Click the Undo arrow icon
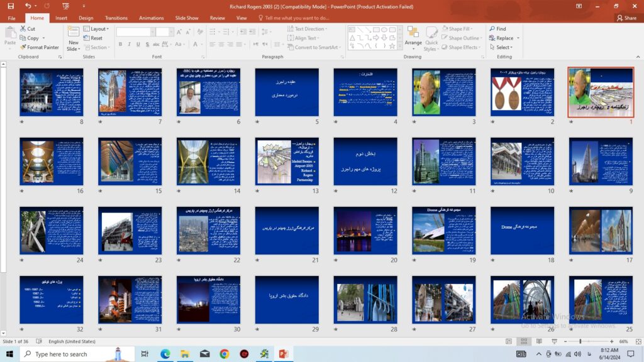The image size is (644, 362). (x=28, y=6)
